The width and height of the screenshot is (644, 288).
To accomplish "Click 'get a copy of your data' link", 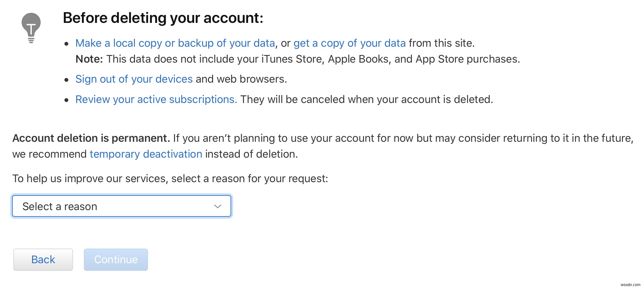I will click(349, 43).
